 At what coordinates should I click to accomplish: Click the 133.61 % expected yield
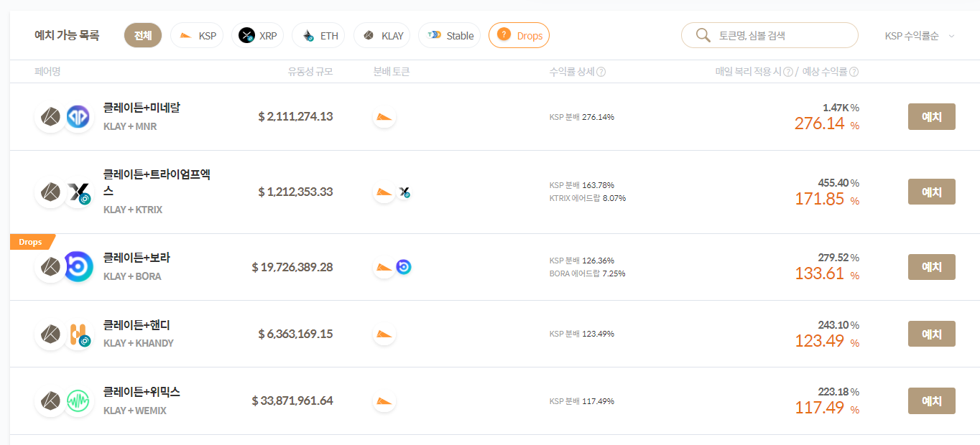(x=827, y=273)
